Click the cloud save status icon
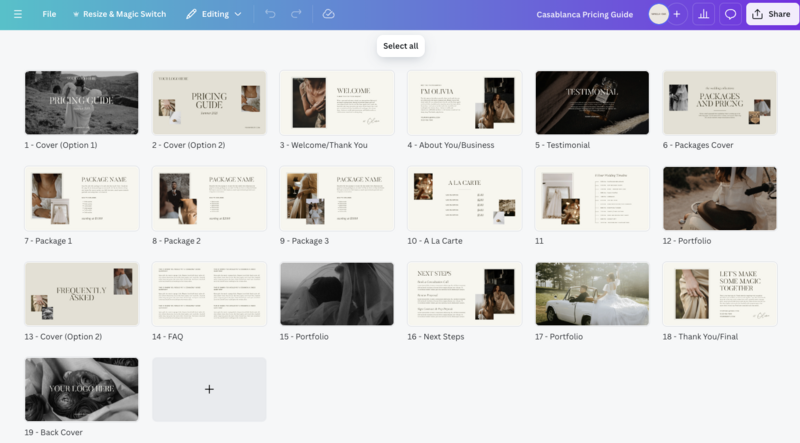 click(x=329, y=15)
